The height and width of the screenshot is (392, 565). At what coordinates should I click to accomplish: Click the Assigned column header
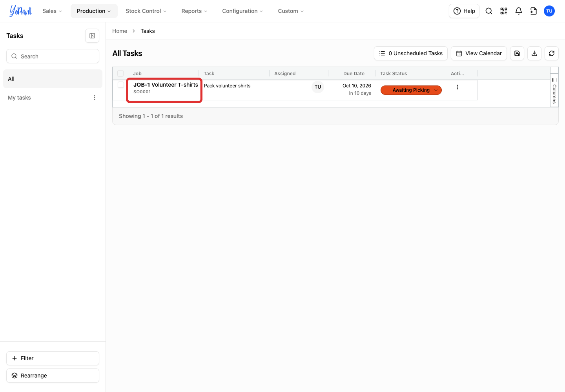285,73
